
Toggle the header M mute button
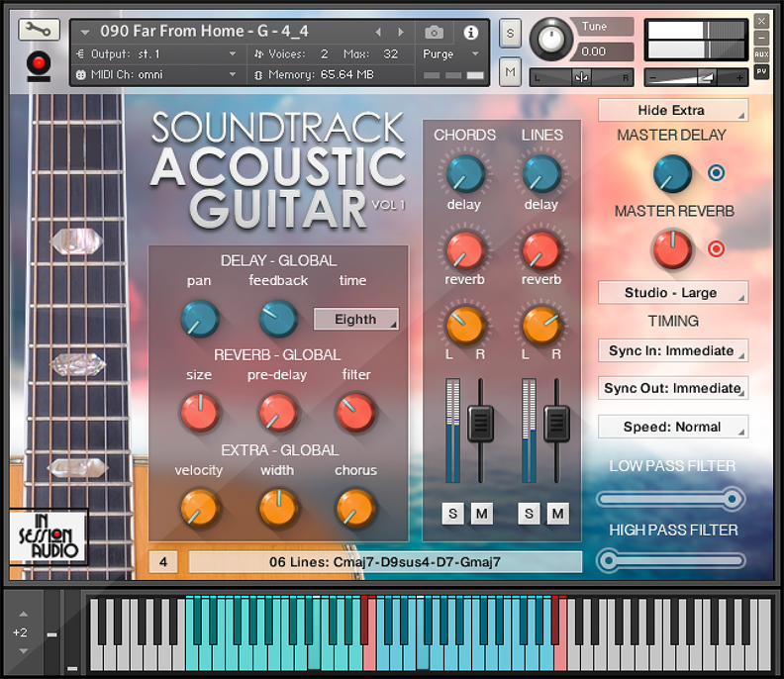coord(510,72)
